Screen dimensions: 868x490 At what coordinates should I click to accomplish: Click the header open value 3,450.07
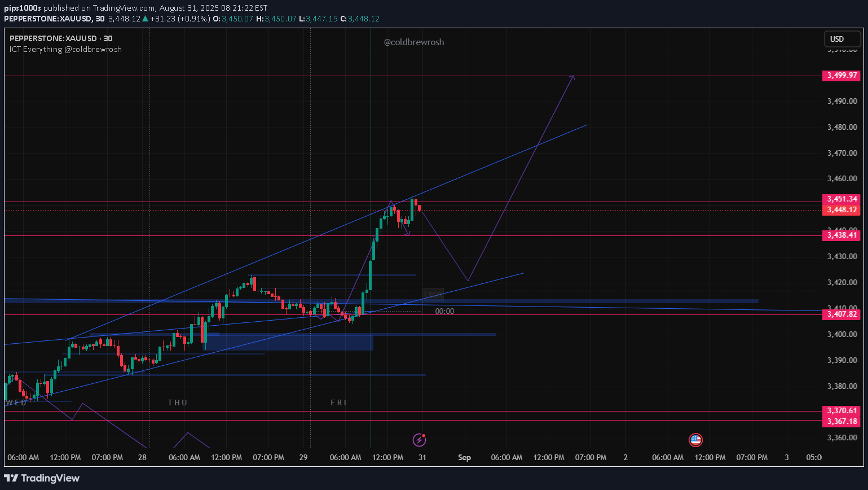tap(236, 19)
